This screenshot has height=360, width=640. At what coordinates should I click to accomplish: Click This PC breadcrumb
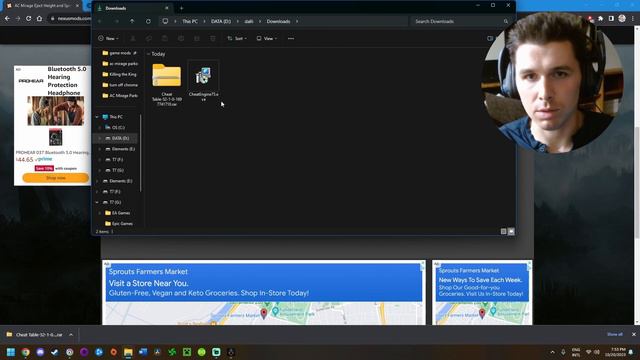[190, 21]
